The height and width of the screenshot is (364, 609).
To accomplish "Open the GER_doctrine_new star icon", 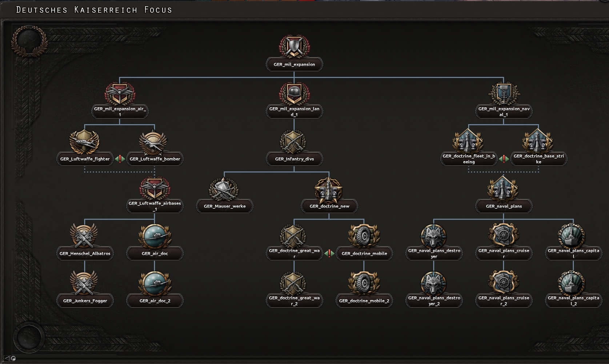I will click(x=329, y=189).
